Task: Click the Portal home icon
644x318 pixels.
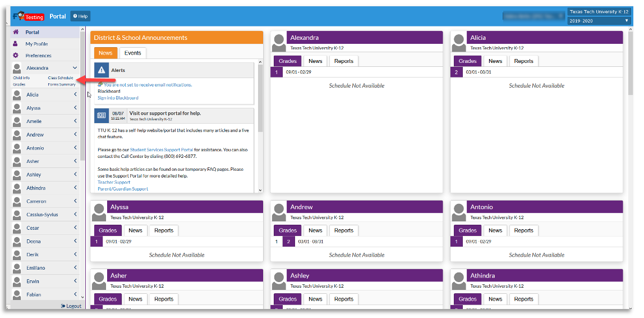Action: pos(16,32)
